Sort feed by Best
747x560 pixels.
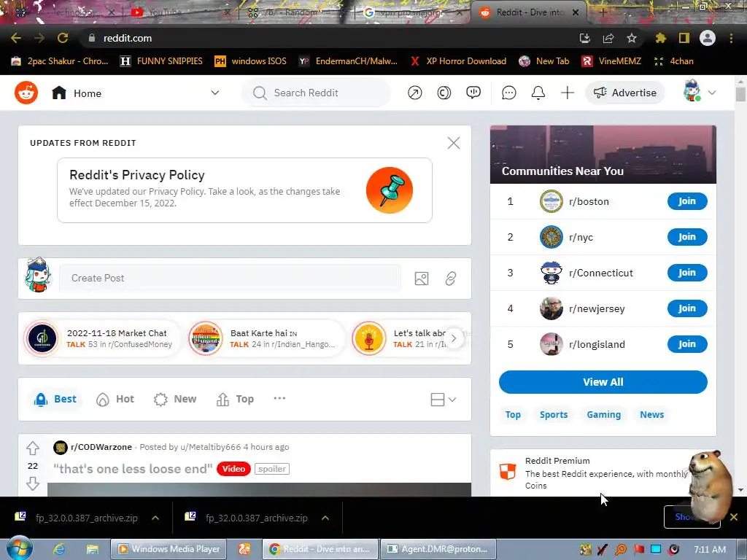click(55, 399)
